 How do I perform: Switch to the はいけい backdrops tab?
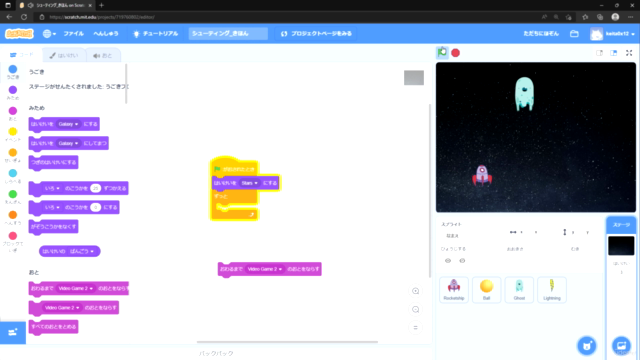(x=64, y=56)
